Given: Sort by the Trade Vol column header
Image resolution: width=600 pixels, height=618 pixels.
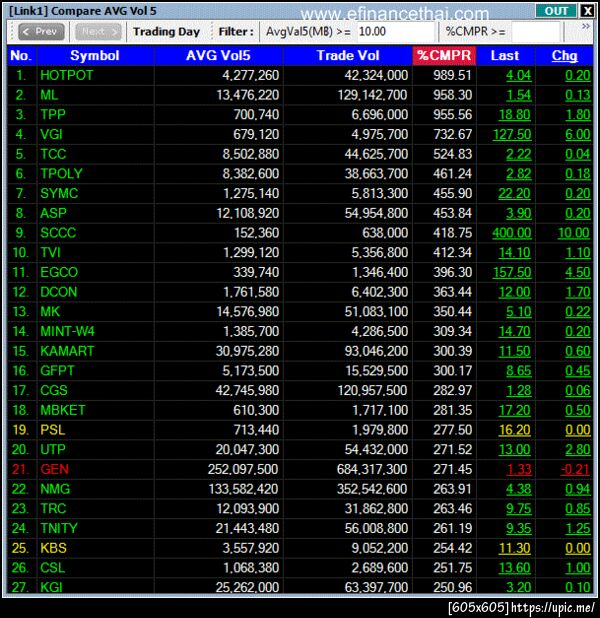Looking at the screenshot, I should [348, 56].
